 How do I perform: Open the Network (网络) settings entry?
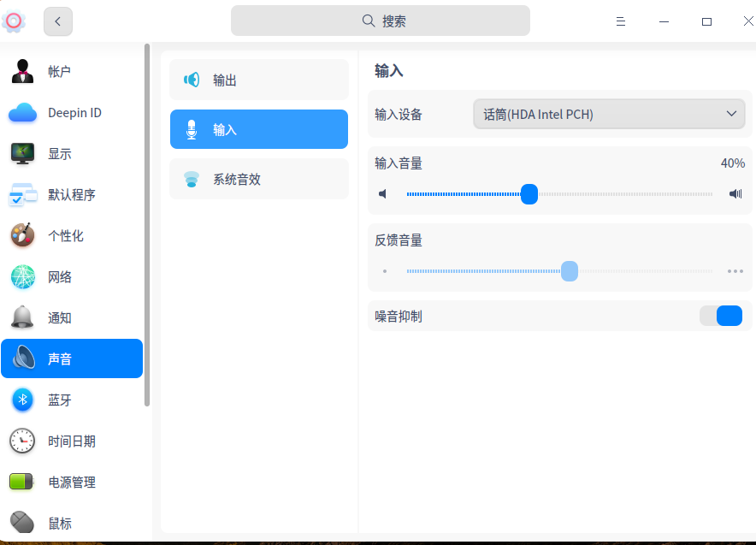72,277
